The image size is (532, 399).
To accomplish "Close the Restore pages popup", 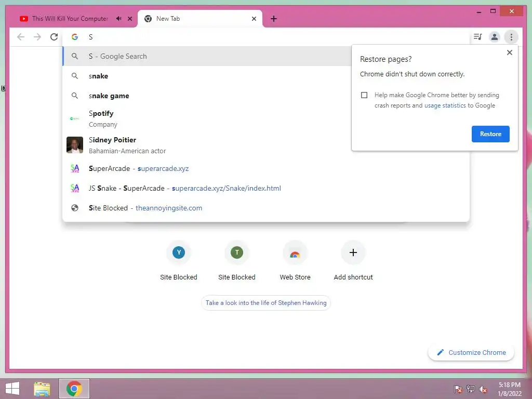I will [x=509, y=52].
